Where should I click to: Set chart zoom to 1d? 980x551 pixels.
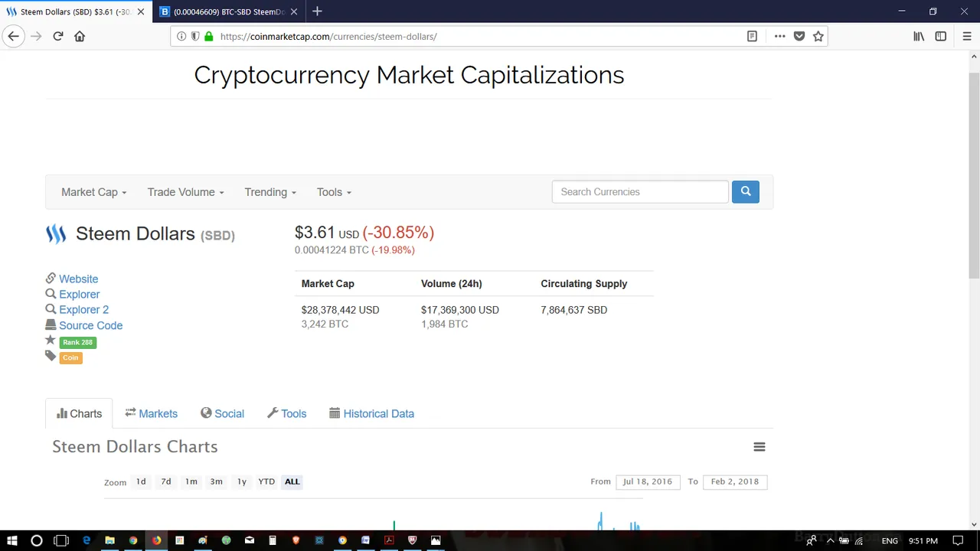tap(141, 481)
